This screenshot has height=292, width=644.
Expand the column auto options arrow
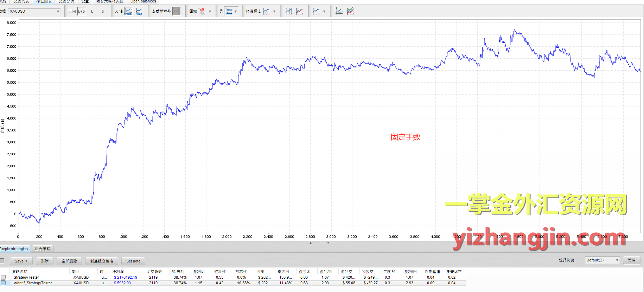click(236, 11)
